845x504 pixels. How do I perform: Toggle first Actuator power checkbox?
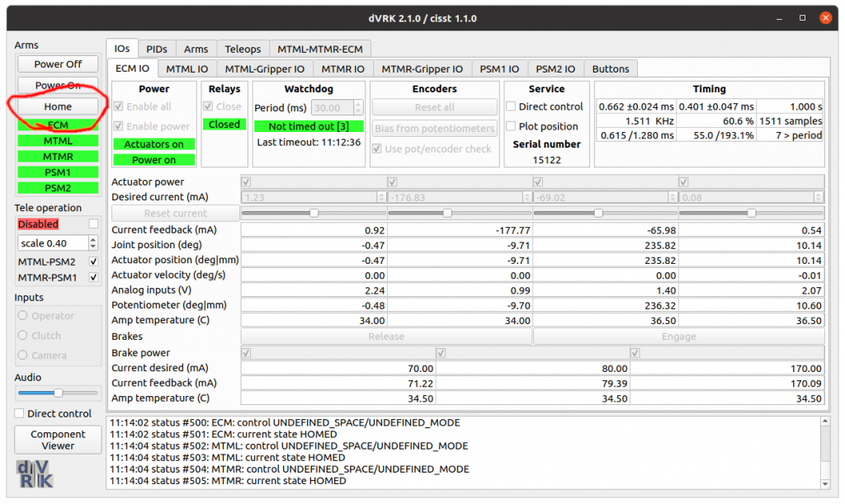246,182
